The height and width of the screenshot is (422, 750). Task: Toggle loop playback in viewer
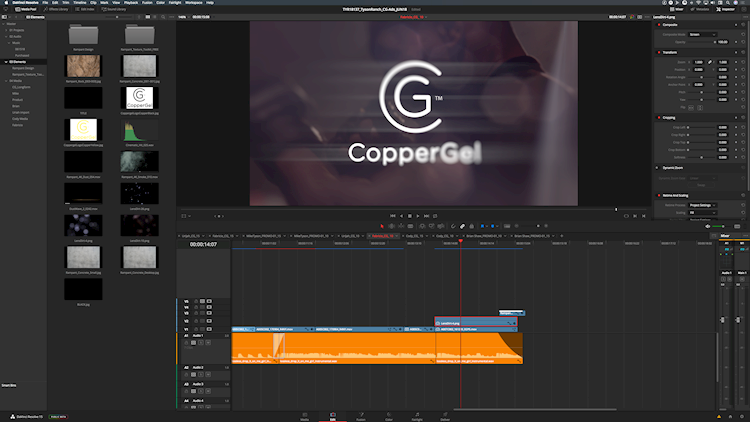[x=435, y=216]
